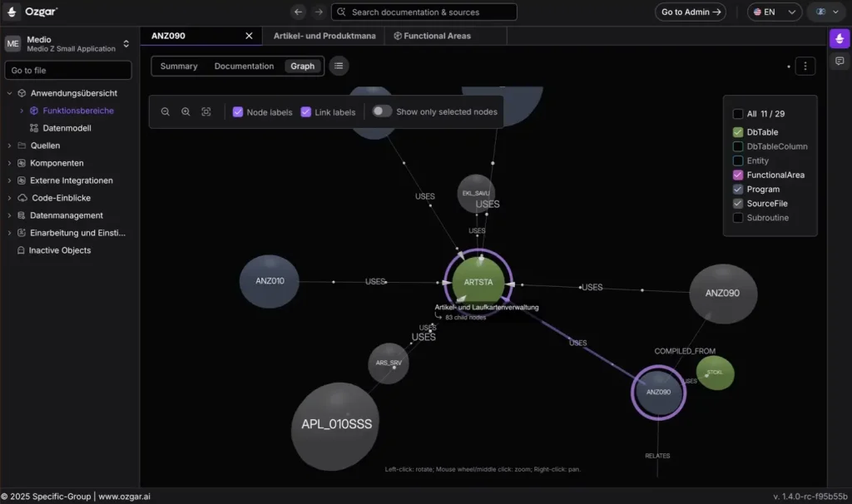Click the zoom out magnifier icon

pos(166,112)
